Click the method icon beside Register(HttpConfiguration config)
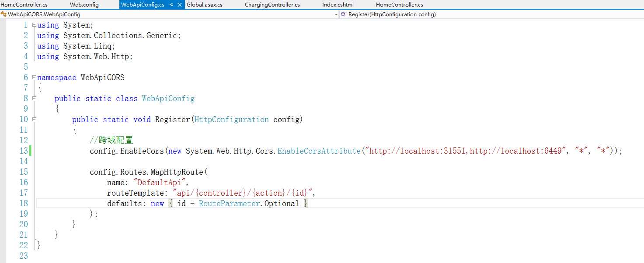 (344, 14)
